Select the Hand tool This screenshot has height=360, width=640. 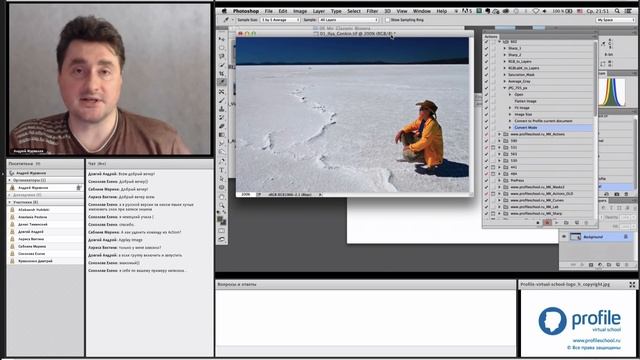[x=222, y=197]
